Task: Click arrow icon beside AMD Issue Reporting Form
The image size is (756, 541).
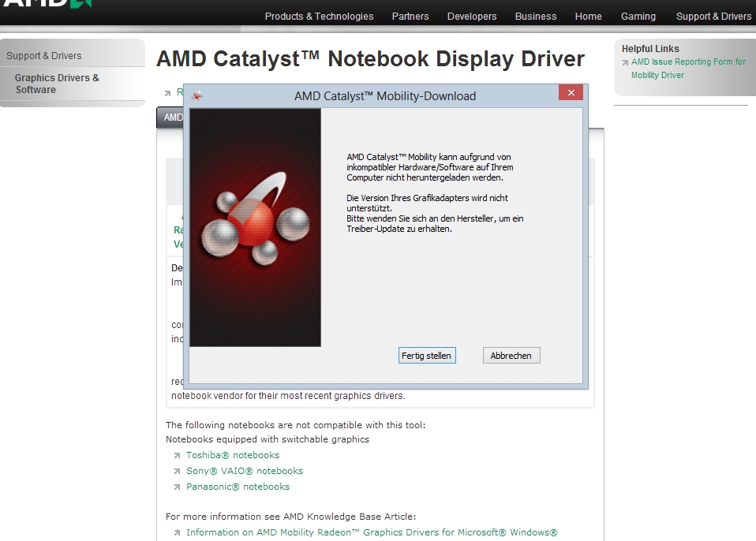Action: tap(625, 62)
